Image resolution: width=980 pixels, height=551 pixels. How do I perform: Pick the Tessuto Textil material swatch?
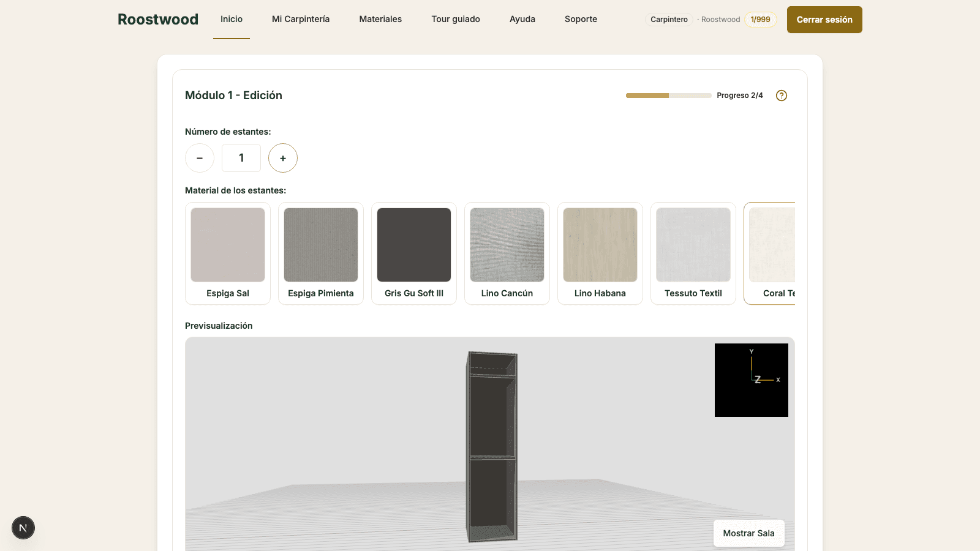(693, 253)
